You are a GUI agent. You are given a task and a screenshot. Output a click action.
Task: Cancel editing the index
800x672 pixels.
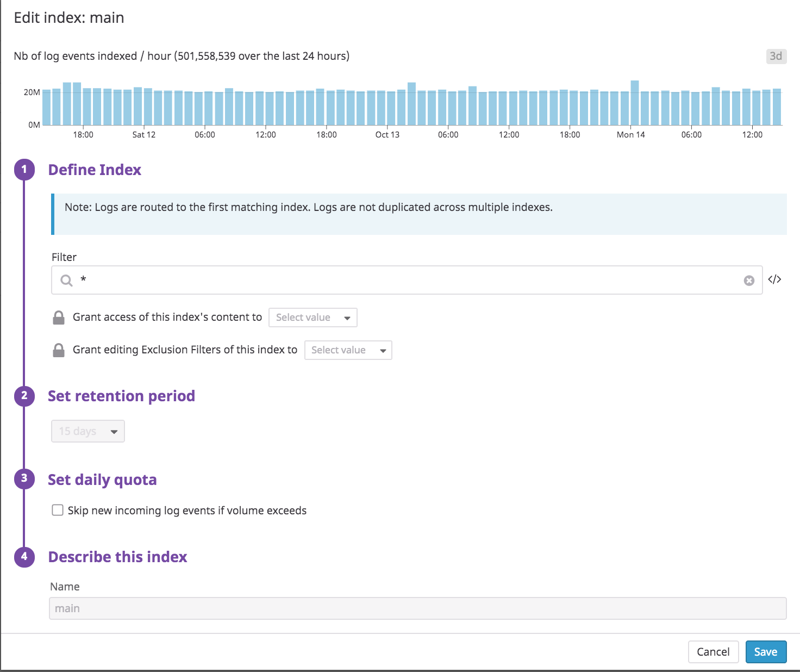[x=713, y=652]
